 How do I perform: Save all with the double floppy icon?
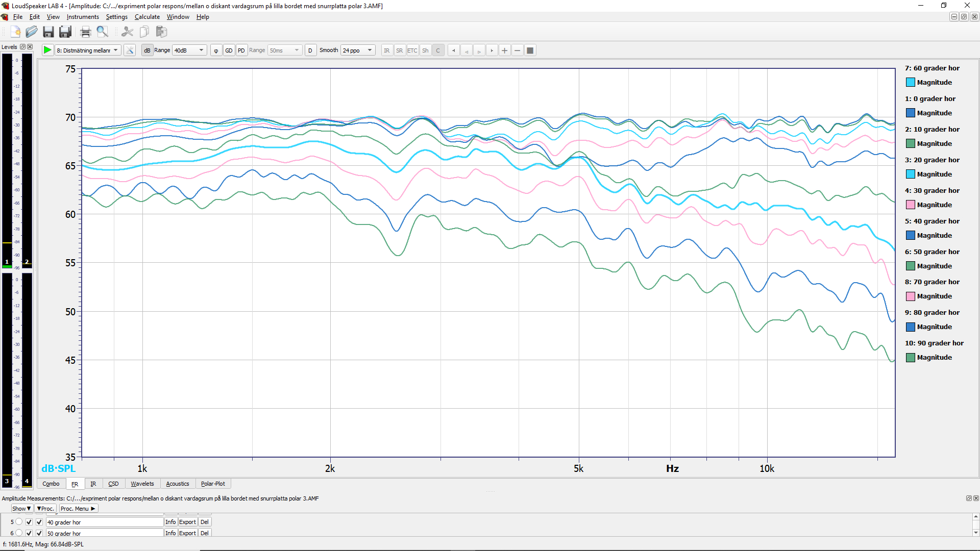pos(65,32)
